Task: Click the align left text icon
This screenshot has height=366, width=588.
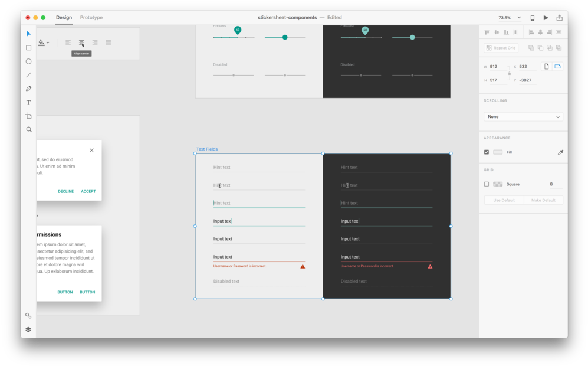Action: click(x=68, y=43)
